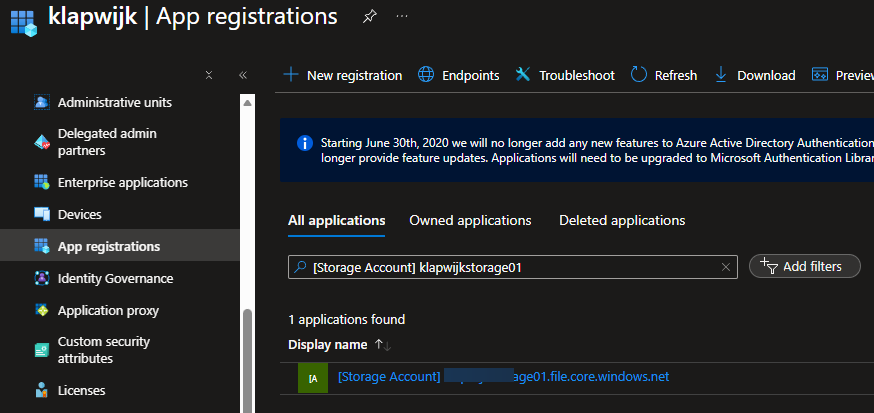Select the All applications tab
The width and height of the screenshot is (874, 413).
point(336,220)
